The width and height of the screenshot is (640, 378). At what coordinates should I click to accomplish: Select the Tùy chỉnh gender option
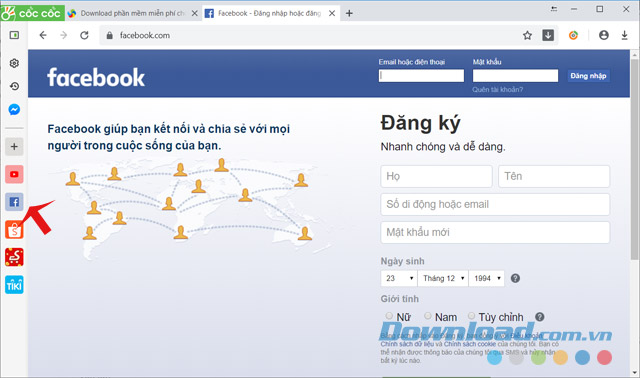click(x=471, y=316)
